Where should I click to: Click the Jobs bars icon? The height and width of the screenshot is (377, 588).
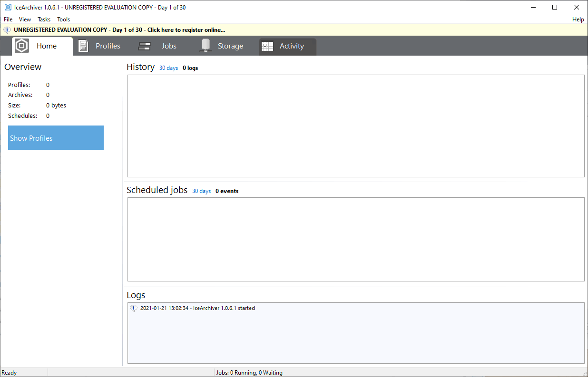144,46
